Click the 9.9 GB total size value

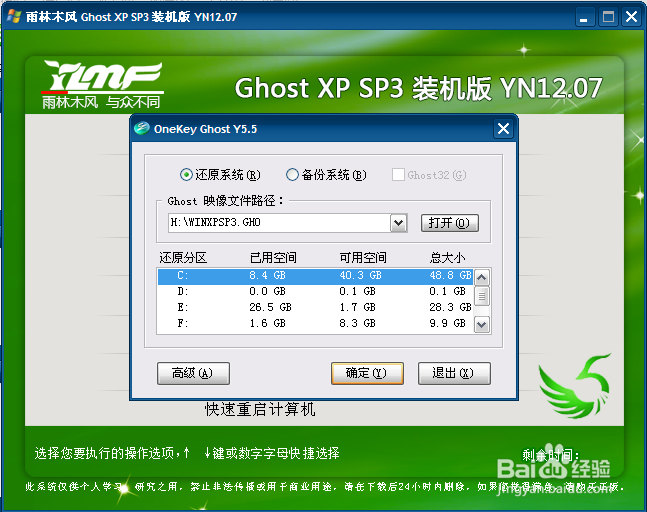pyautogui.click(x=448, y=323)
